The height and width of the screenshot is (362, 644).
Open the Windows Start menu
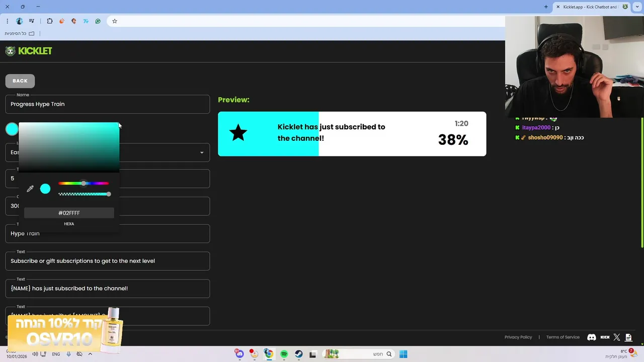[403, 354]
